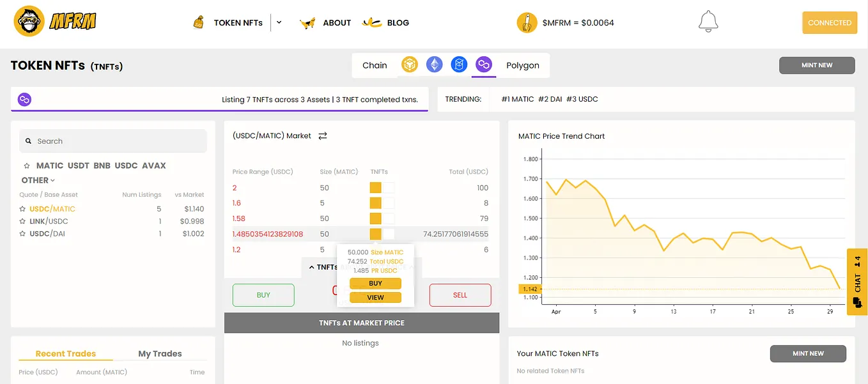The width and height of the screenshot is (868, 384).
Task: Click TNFTs AT MARKET PRICE header bar
Action: click(x=362, y=323)
